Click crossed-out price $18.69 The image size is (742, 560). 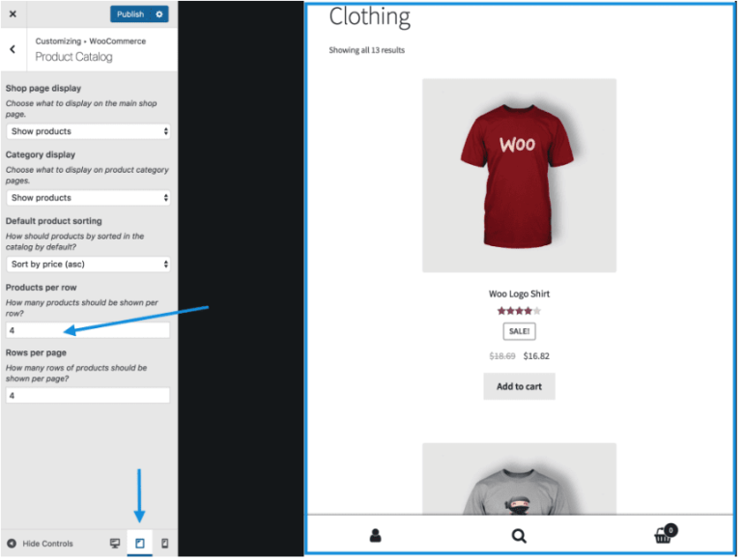(x=502, y=356)
